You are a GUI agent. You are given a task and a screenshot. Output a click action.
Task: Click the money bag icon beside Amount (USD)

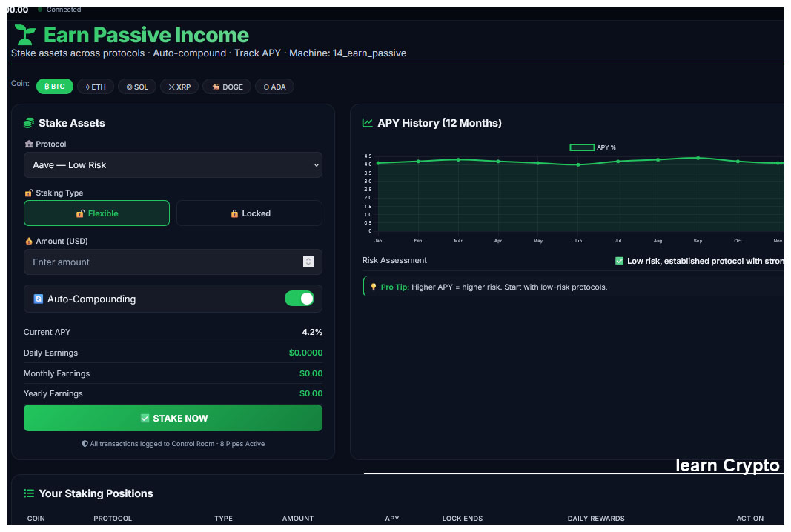click(x=29, y=241)
